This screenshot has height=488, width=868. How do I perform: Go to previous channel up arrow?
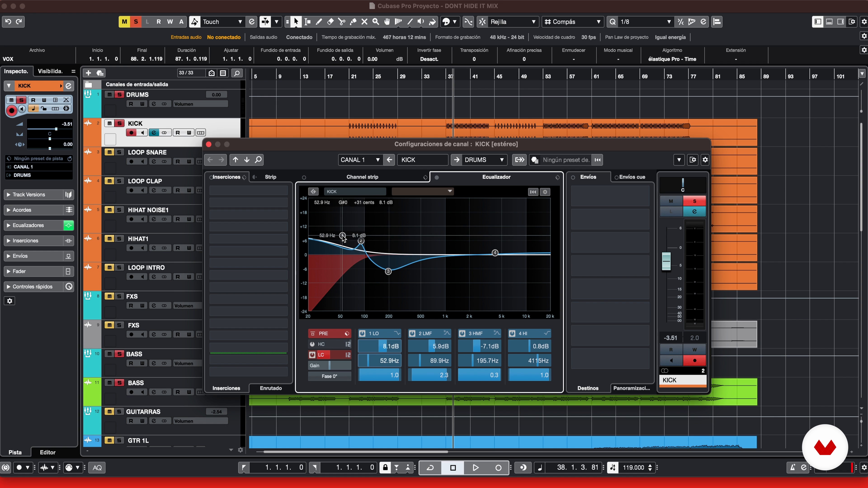click(236, 160)
